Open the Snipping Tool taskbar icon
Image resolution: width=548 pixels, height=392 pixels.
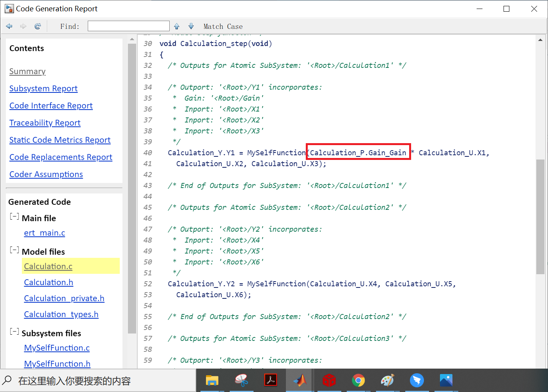point(241,380)
